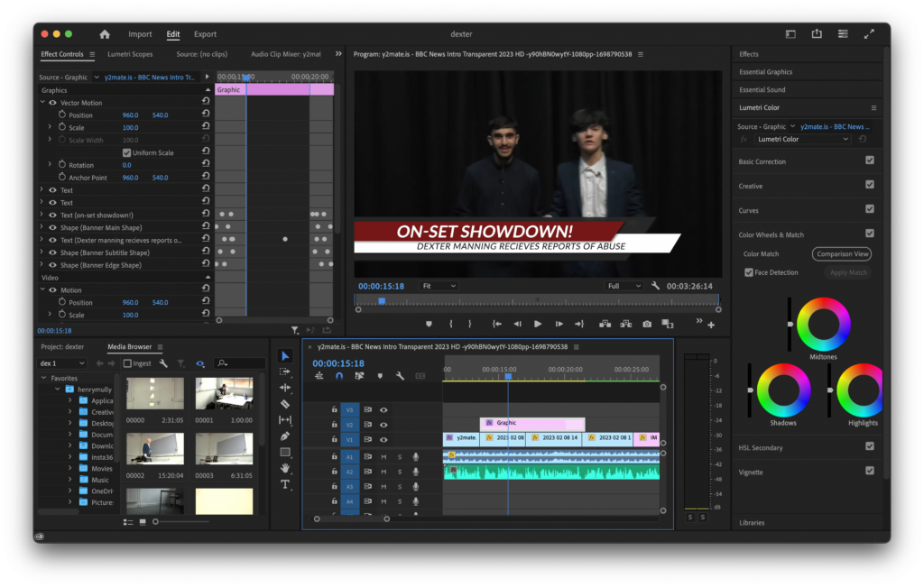924x587 pixels.
Task: Enter full screen video output
Action: point(869,34)
